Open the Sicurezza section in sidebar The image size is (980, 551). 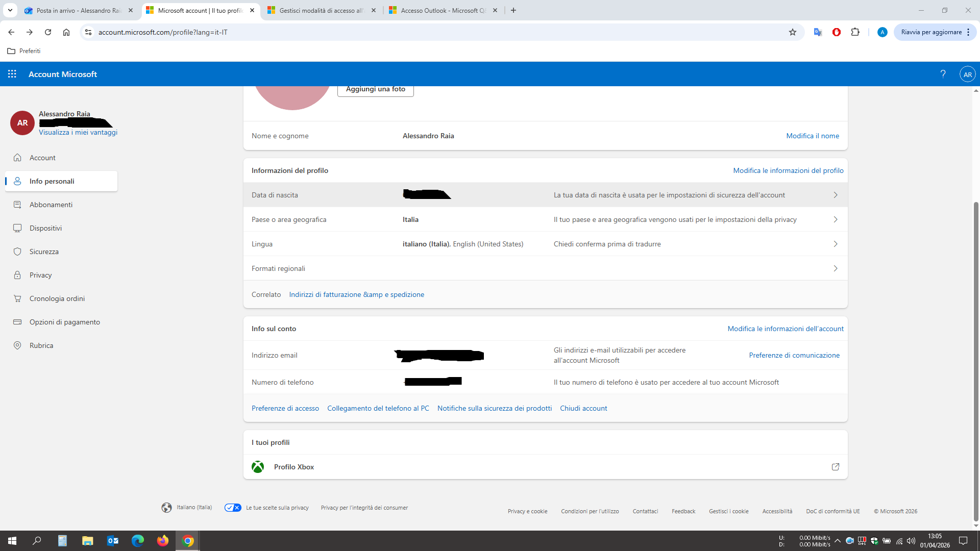point(61,252)
